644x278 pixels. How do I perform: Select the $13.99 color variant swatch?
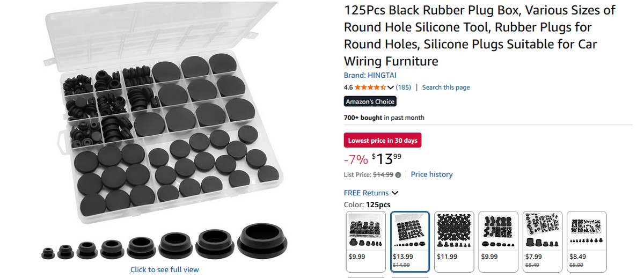(x=411, y=242)
